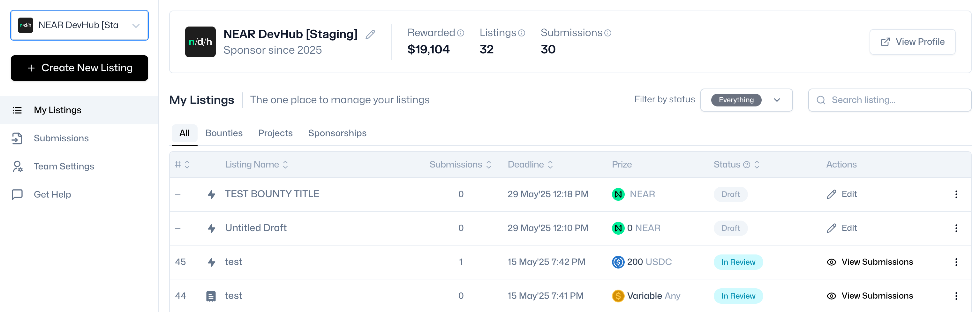Open My Listings in sidebar
The height and width of the screenshot is (312, 980).
(x=79, y=110)
